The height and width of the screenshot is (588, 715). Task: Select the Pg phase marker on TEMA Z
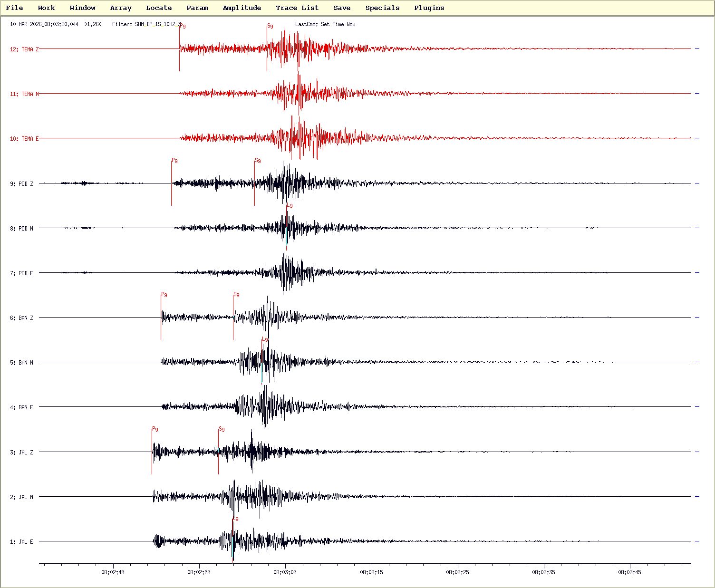[x=180, y=48]
